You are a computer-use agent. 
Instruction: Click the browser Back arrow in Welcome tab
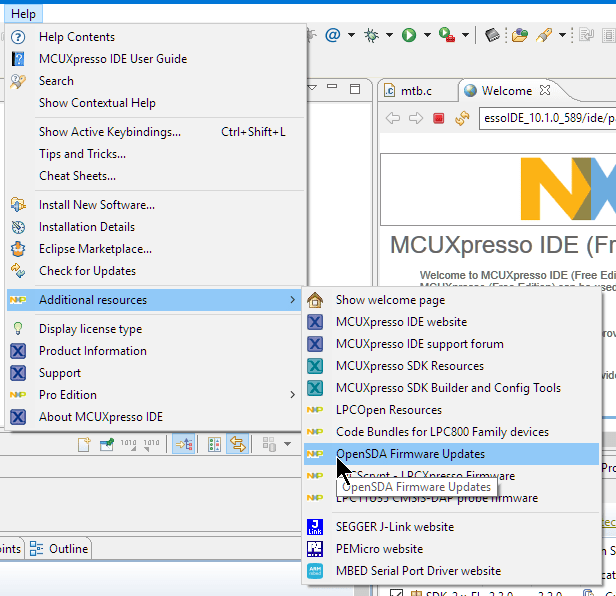coord(392,118)
